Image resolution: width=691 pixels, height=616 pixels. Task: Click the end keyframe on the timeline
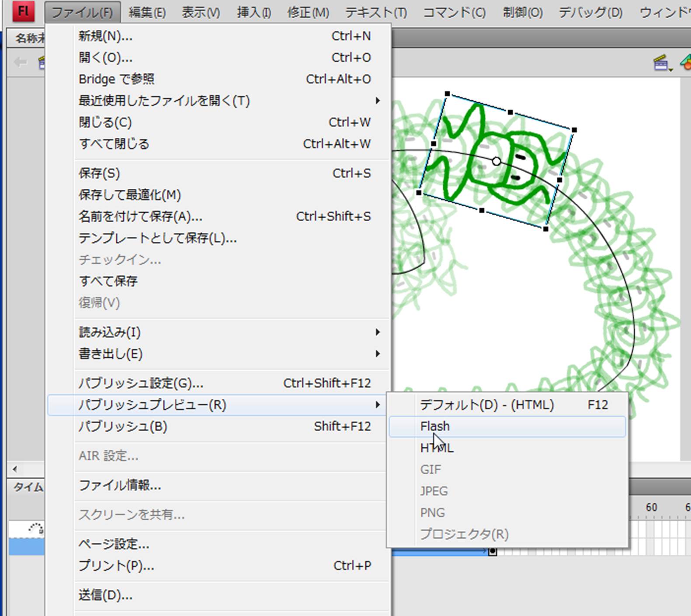tap(493, 551)
